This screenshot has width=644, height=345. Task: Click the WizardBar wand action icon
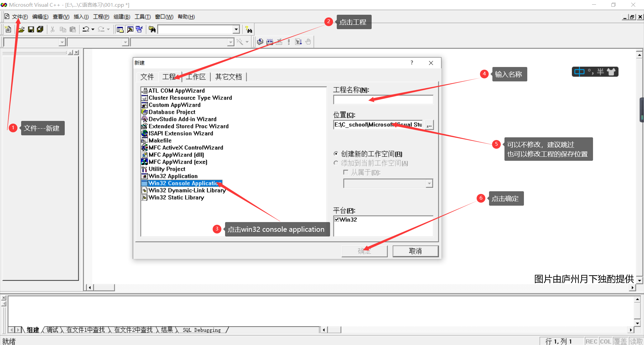point(240,42)
